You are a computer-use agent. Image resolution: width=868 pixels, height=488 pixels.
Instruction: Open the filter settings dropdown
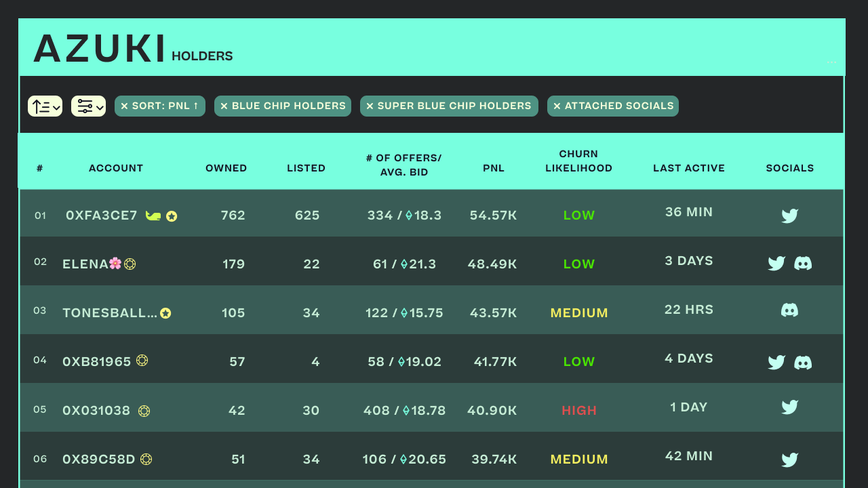88,106
